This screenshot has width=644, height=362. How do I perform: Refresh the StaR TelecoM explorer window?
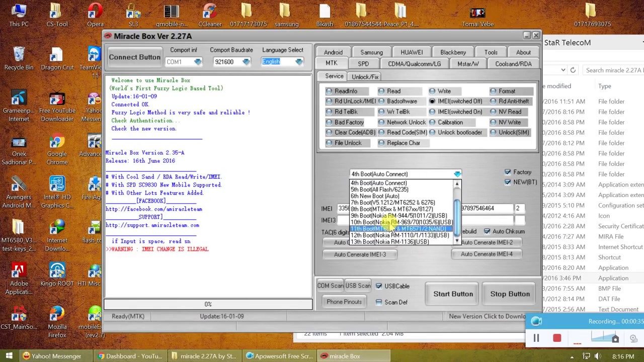tap(573, 70)
